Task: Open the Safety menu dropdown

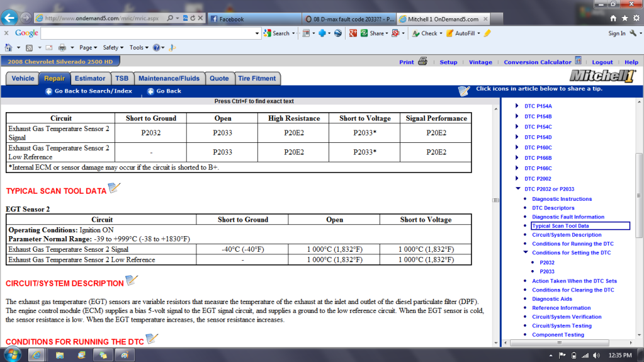Action: (113, 48)
